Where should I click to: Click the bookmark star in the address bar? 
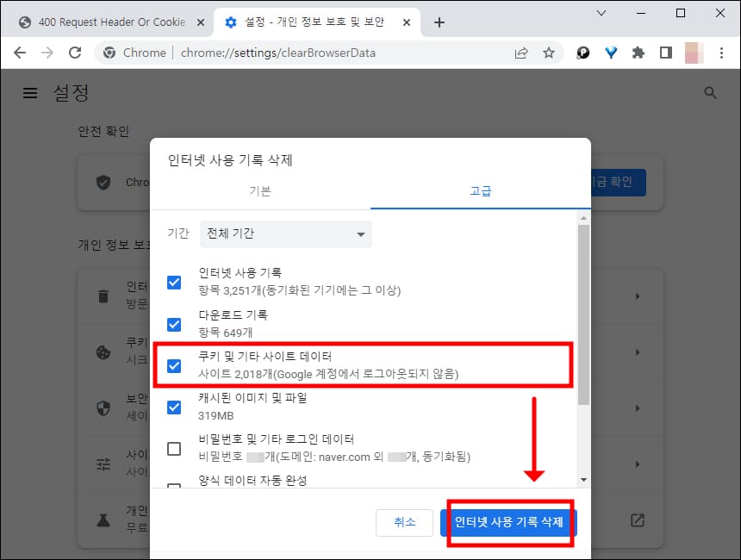click(x=549, y=53)
